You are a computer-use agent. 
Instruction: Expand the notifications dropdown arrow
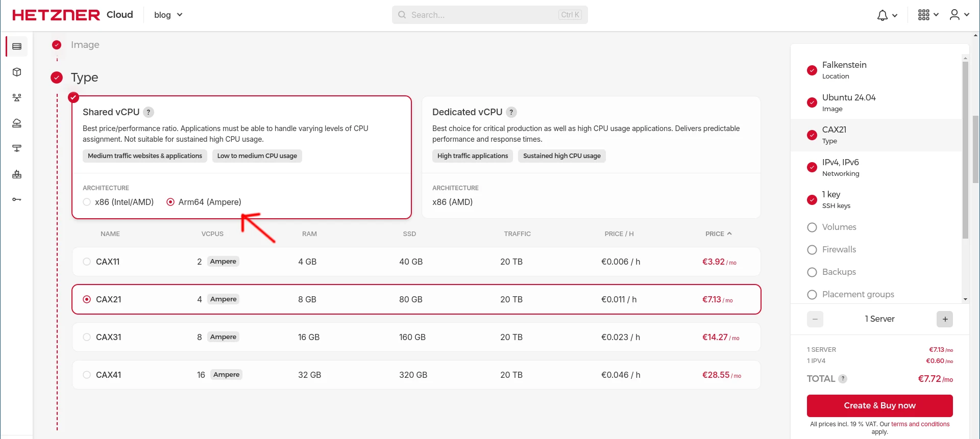895,16
